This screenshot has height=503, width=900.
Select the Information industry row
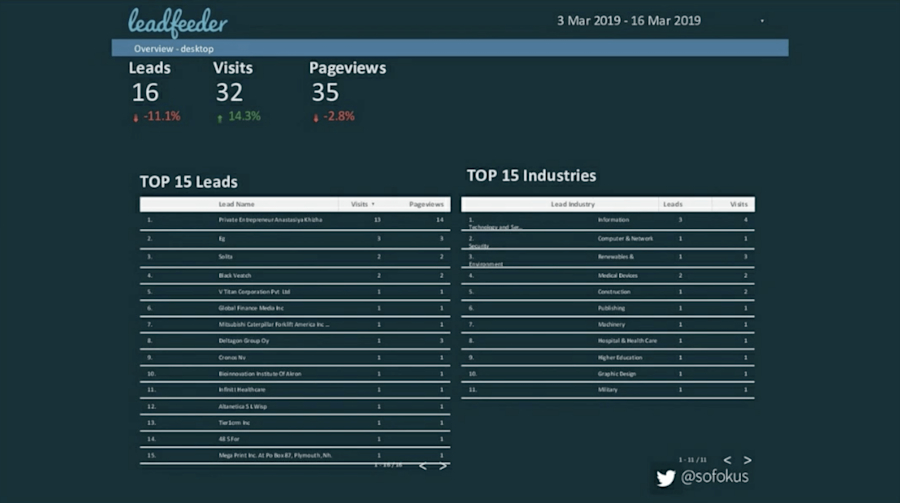coord(608,221)
